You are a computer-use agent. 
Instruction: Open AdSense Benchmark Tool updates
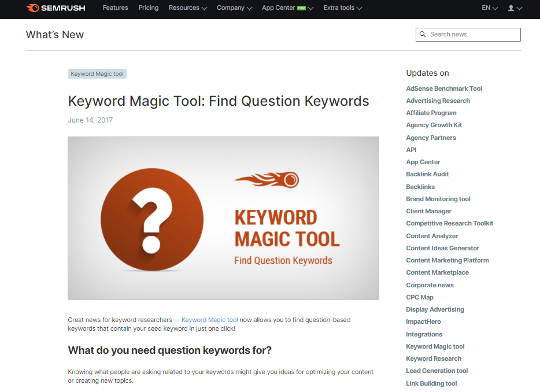444,88
